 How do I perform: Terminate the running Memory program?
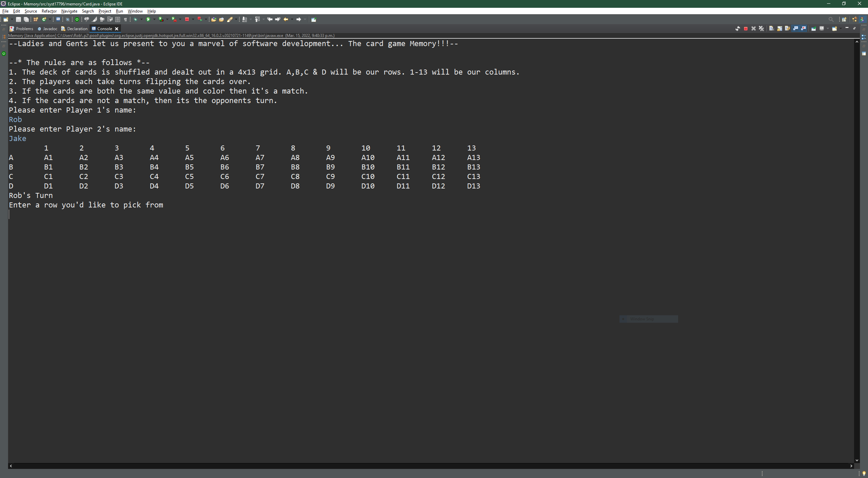pos(746,29)
